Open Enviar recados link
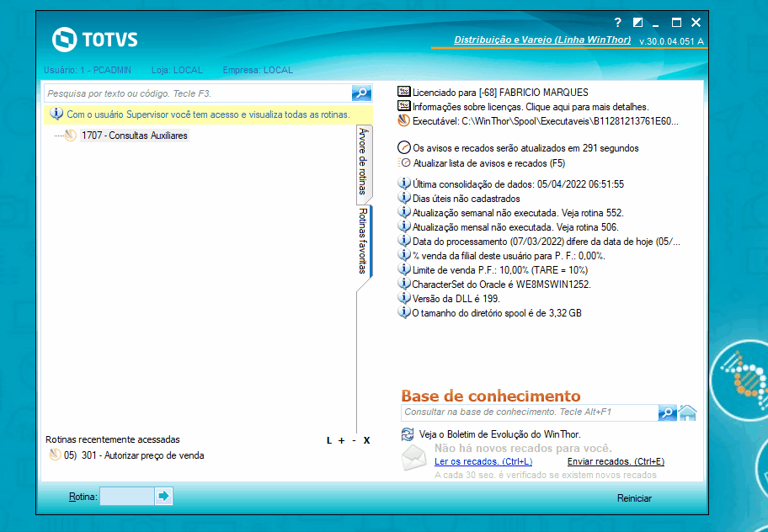The width and height of the screenshot is (768, 532). (x=616, y=461)
